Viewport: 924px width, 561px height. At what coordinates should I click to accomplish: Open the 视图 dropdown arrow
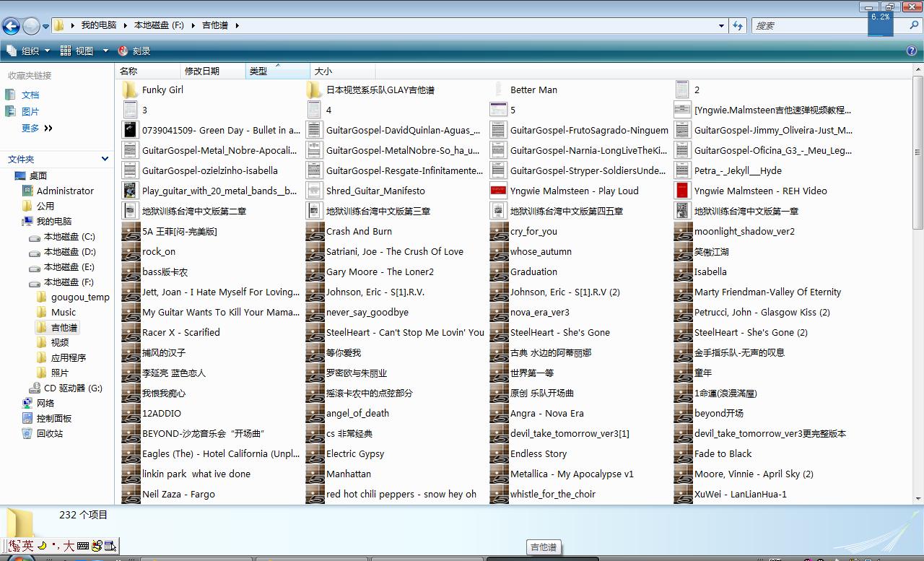(105, 51)
